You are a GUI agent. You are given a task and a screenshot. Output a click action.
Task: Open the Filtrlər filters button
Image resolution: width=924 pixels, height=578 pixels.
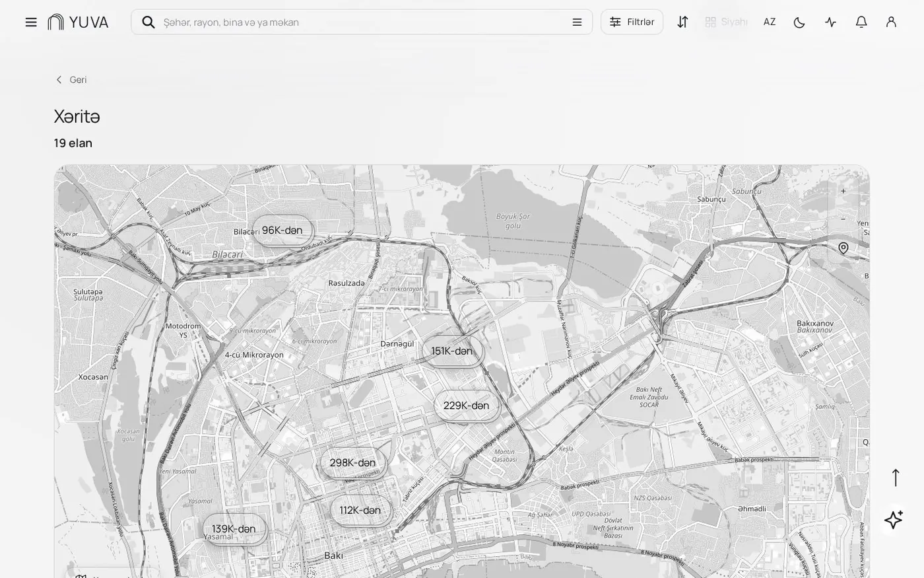(632, 22)
